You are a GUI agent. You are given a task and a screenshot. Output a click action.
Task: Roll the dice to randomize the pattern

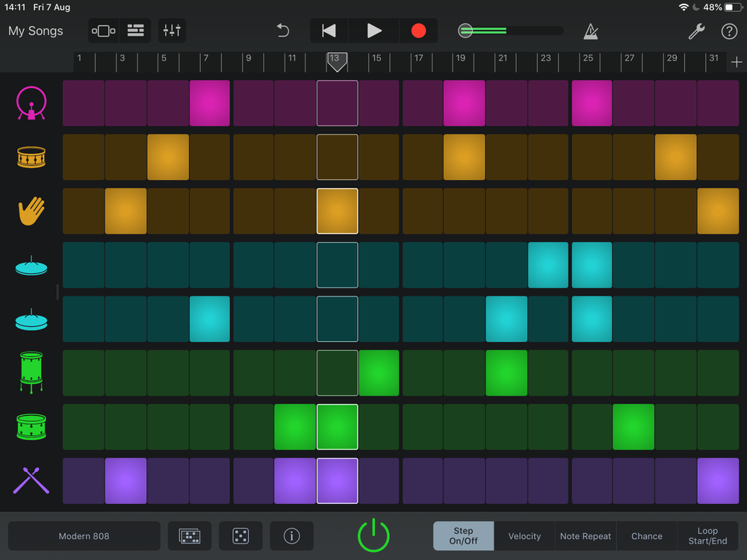pyautogui.click(x=241, y=535)
